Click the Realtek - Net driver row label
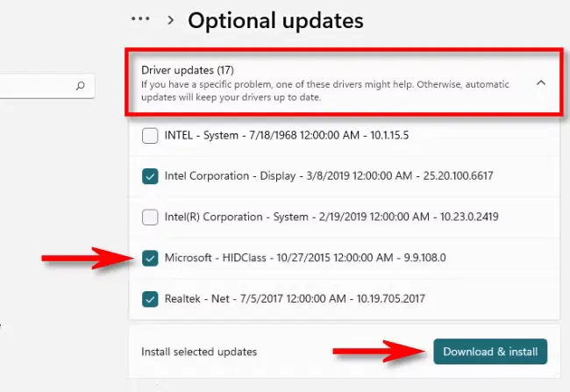Image resolution: width=570 pixels, height=392 pixels. [x=295, y=298]
